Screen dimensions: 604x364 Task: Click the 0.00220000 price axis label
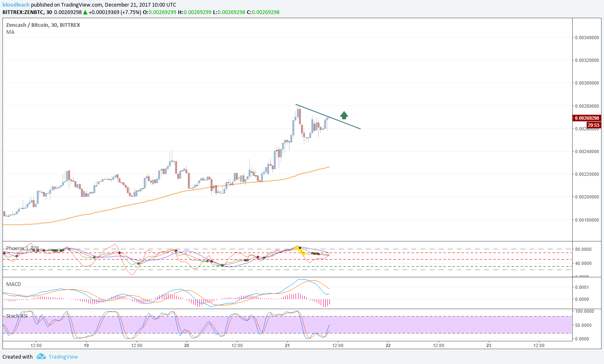click(587, 174)
